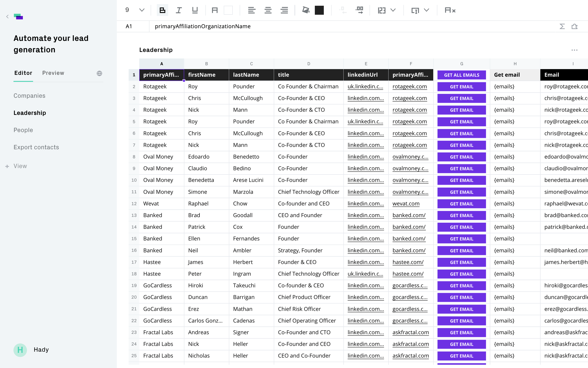Click the fill color bucket icon
The image size is (588, 368).
(x=306, y=10)
